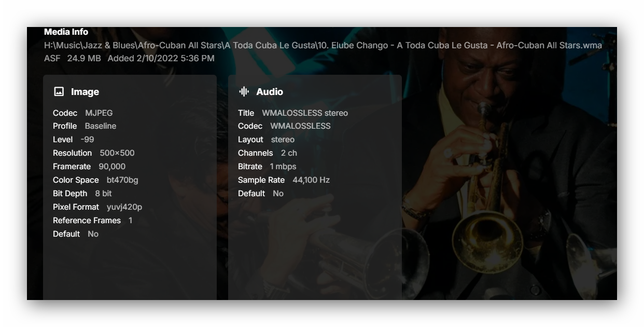Click the MJPEG codec value

pos(99,113)
